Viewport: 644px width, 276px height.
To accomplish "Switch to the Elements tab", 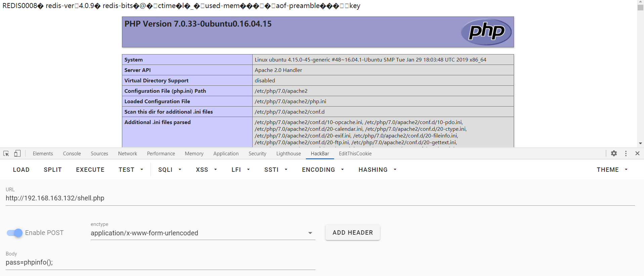I will (43, 154).
